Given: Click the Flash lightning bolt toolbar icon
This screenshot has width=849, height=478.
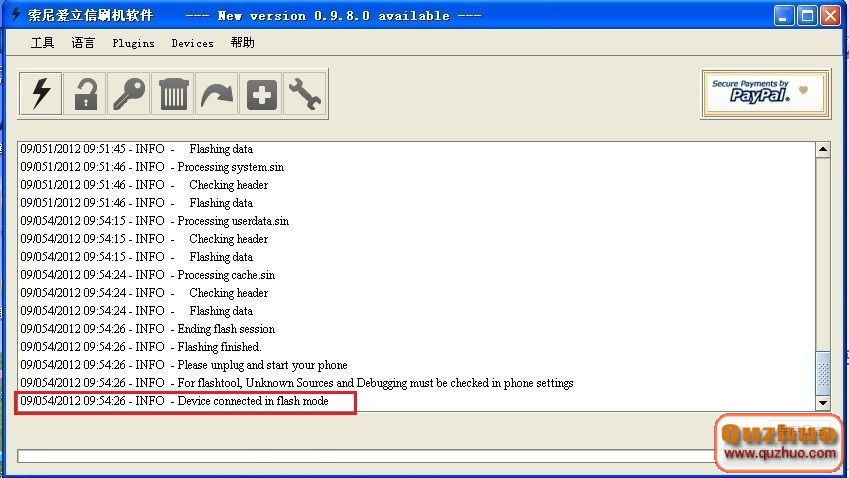Looking at the screenshot, I should tap(41, 94).
